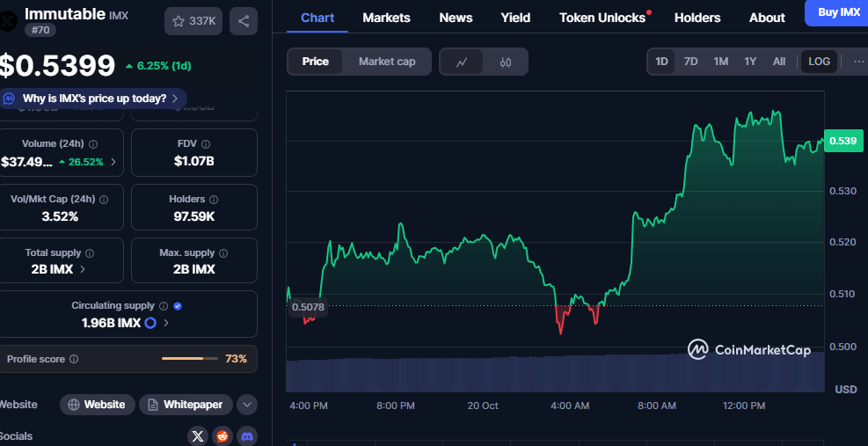Click the Profile score info icon
Image resolution: width=868 pixels, height=446 pixels.
click(74, 359)
